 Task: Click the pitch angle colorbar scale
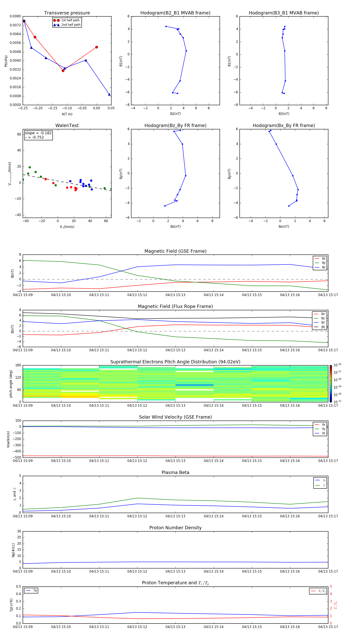click(331, 384)
